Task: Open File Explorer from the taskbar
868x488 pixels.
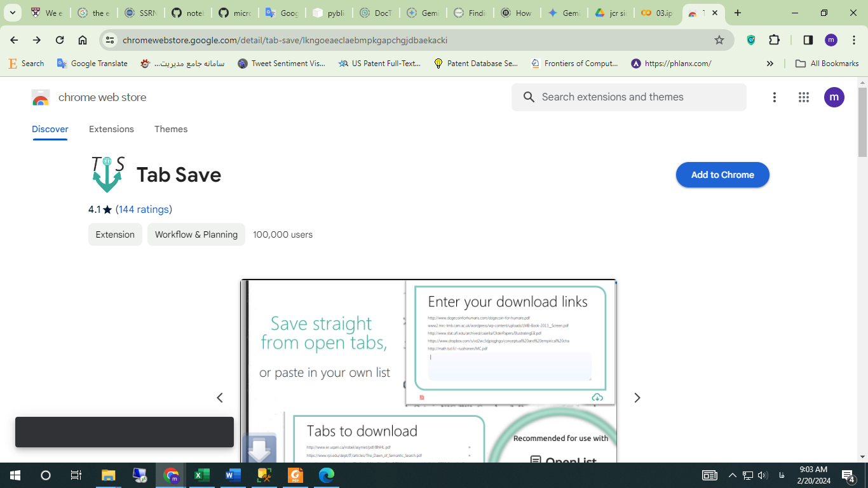Action: [109, 475]
